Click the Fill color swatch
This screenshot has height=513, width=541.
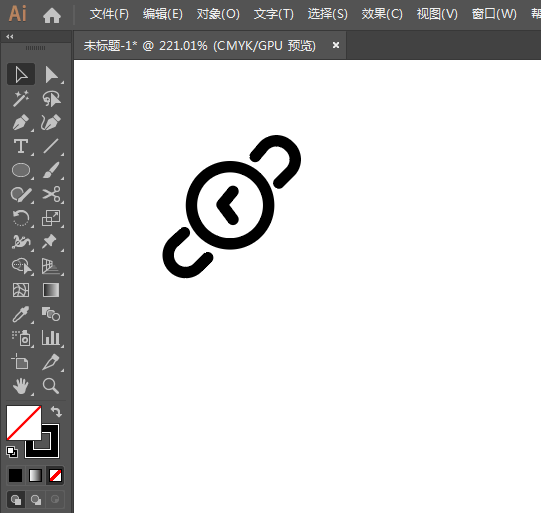pyautogui.click(x=24, y=423)
